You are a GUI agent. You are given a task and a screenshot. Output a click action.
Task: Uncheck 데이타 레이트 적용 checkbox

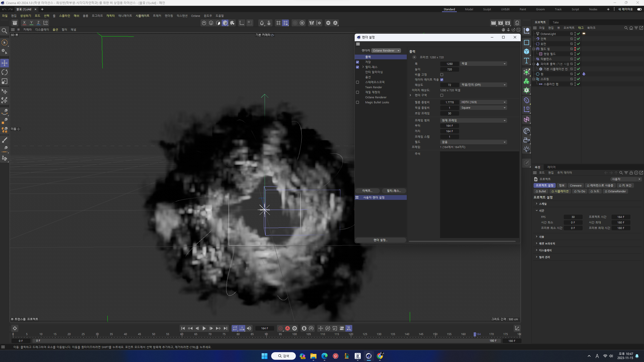pyautogui.click(x=442, y=80)
